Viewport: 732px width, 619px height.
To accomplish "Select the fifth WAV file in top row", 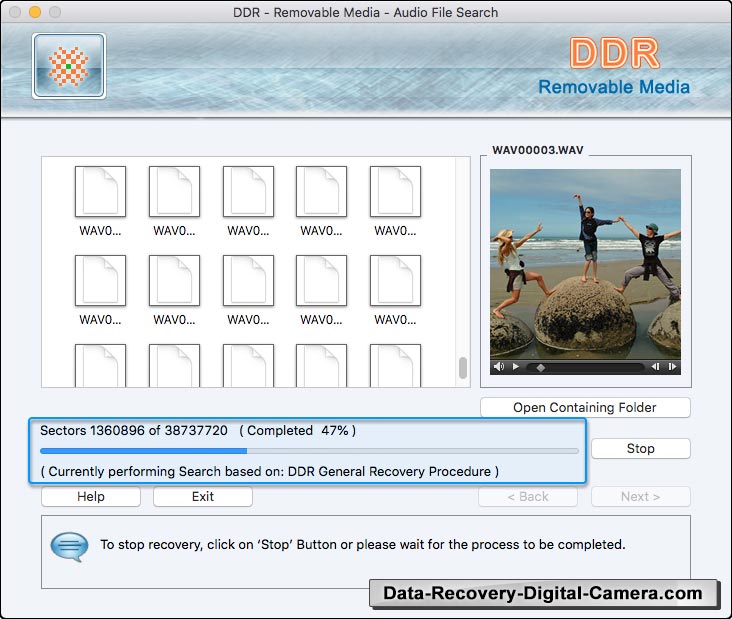I will pyautogui.click(x=395, y=201).
